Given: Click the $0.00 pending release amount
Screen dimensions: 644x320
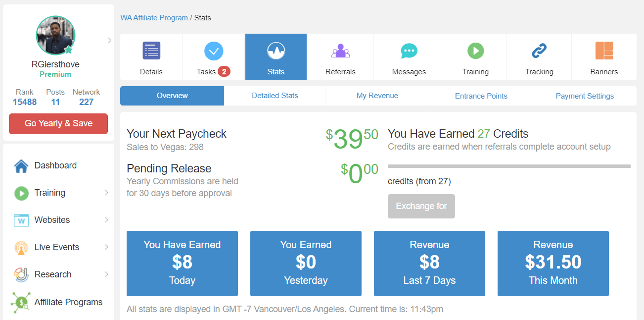Looking at the screenshot, I should click(360, 173).
